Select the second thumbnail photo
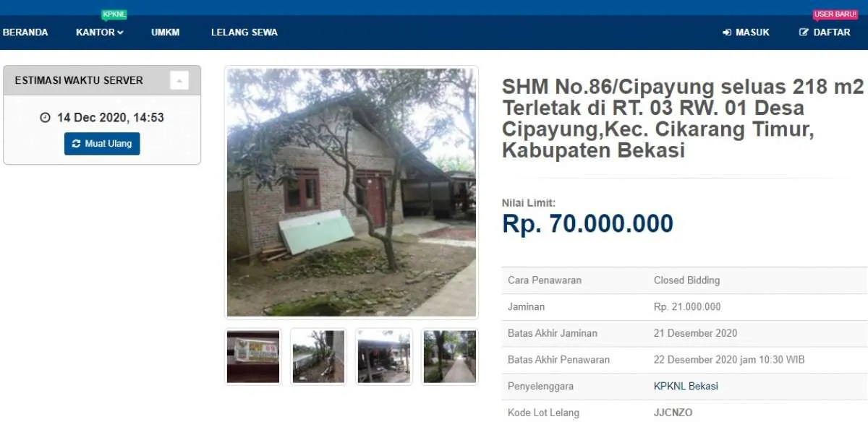 point(319,356)
